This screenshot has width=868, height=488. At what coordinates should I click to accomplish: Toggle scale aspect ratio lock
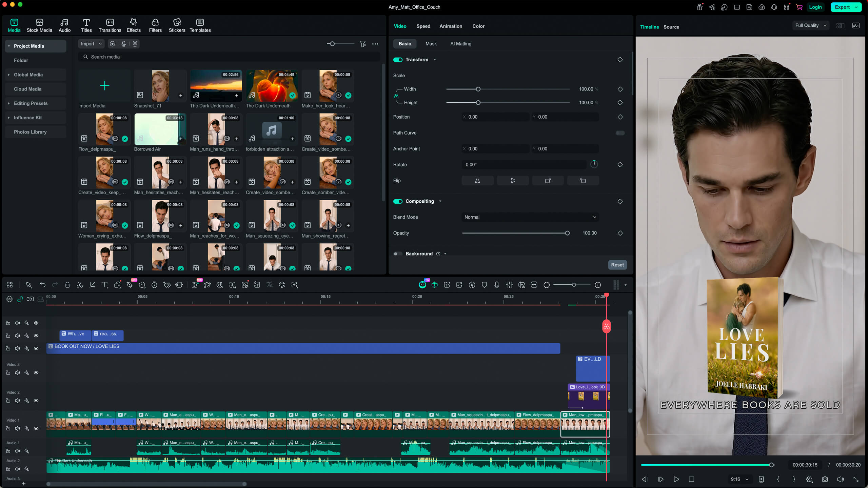pyautogui.click(x=396, y=96)
